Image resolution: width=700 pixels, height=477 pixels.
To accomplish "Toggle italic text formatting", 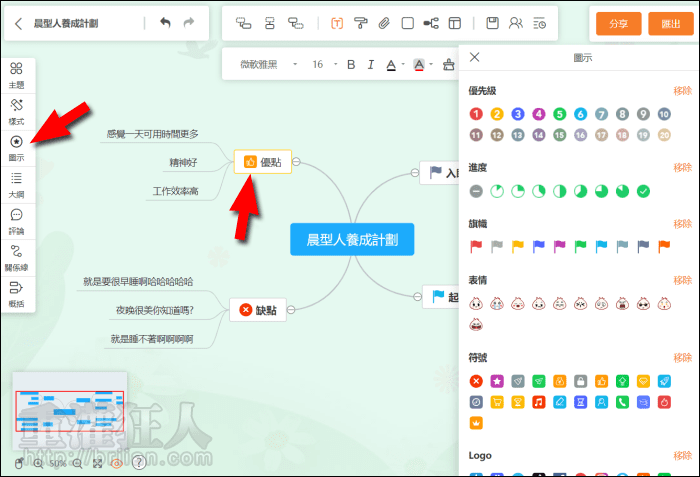I will pyautogui.click(x=370, y=65).
